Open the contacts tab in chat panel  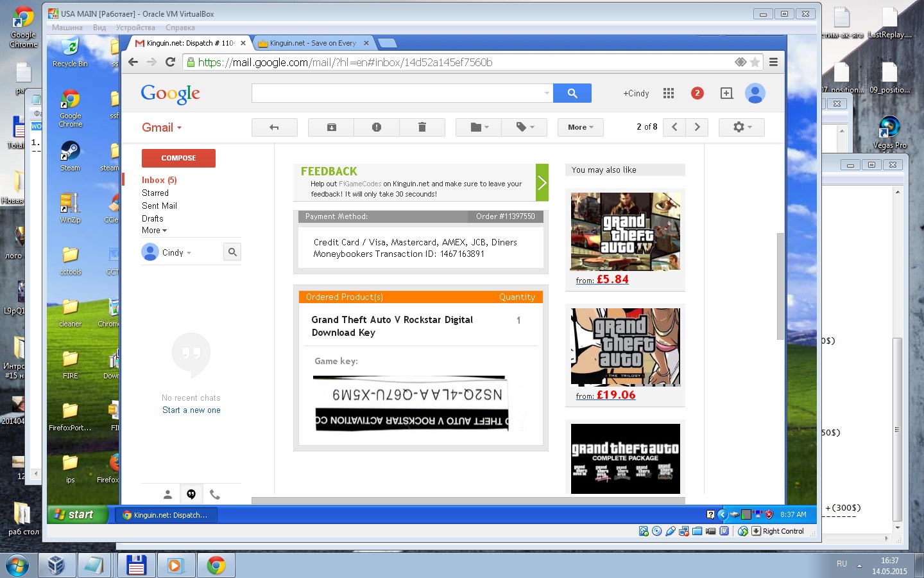(167, 495)
